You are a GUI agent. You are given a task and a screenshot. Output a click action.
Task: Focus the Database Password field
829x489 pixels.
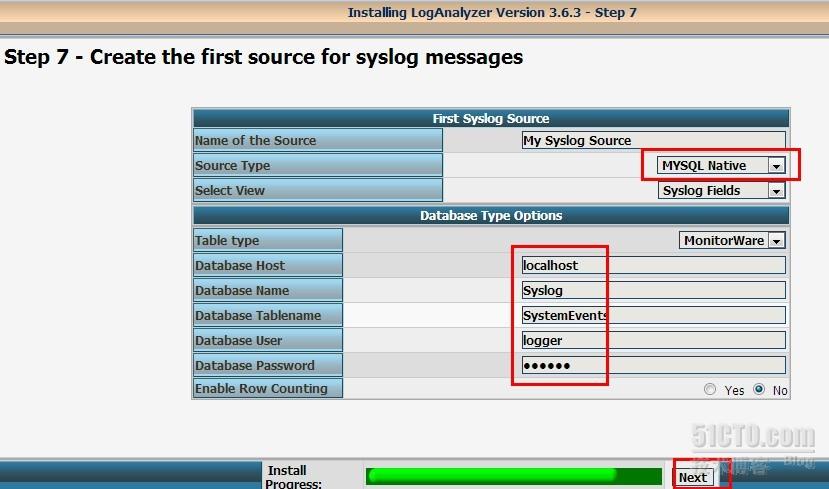pyautogui.click(x=653, y=365)
